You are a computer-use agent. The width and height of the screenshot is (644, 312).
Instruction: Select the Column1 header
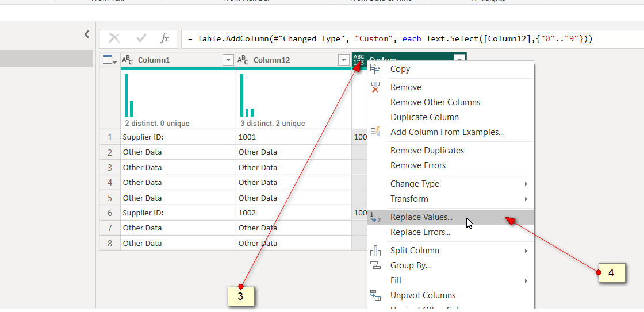click(178, 60)
